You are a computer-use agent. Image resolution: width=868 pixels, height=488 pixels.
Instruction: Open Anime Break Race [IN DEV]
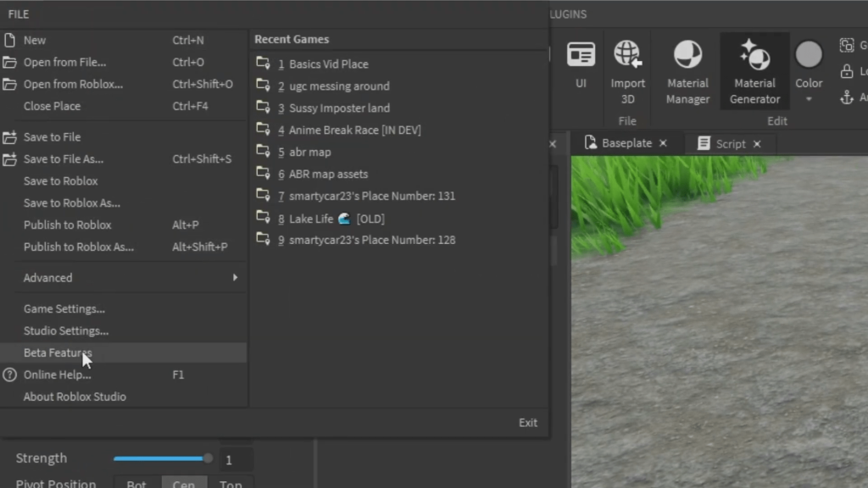[x=355, y=130]
